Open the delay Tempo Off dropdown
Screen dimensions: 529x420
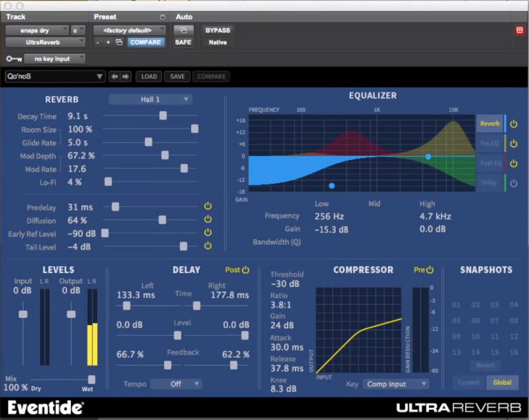tap(177, 383)
